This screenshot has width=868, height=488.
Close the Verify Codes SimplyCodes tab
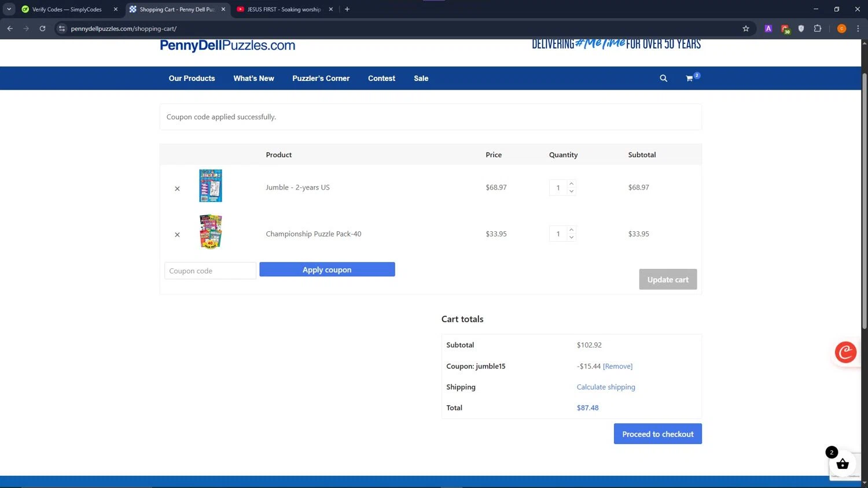115,9
